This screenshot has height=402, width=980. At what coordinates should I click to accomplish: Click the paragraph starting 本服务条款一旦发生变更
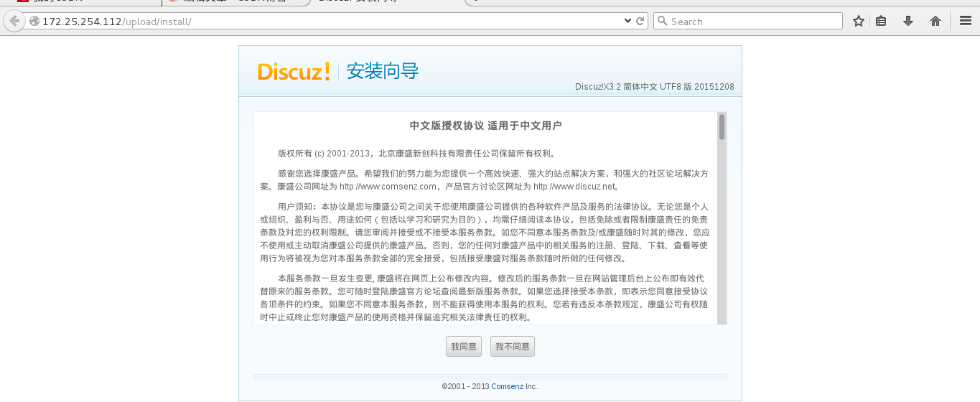485,298
